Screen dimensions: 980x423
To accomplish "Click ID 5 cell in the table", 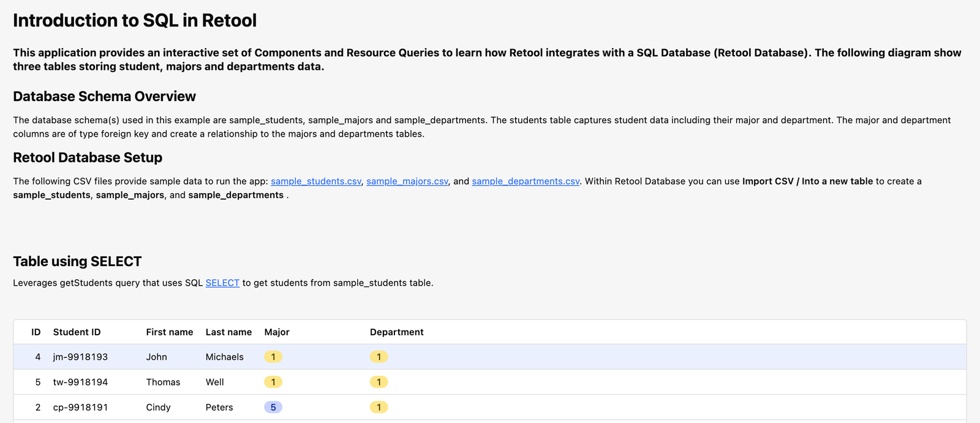I will click(38, 382).
